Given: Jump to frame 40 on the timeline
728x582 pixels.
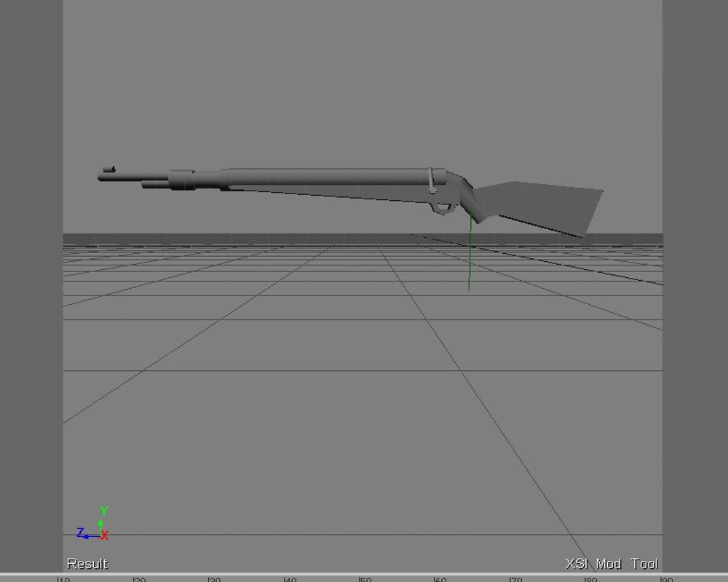Looking at the screenshot, I should tap(289, 579).
